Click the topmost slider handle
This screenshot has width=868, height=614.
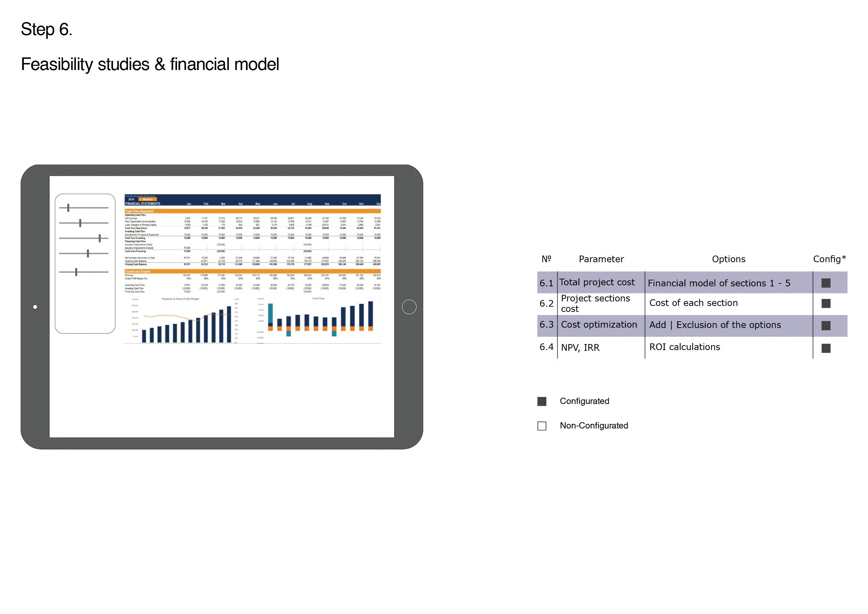point(69,208)
